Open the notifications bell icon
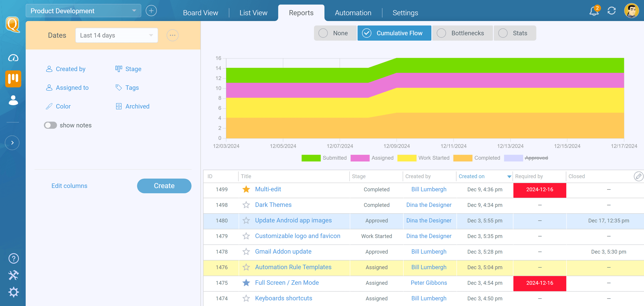Viewport: 644px width, 306px height. (594, 11)
